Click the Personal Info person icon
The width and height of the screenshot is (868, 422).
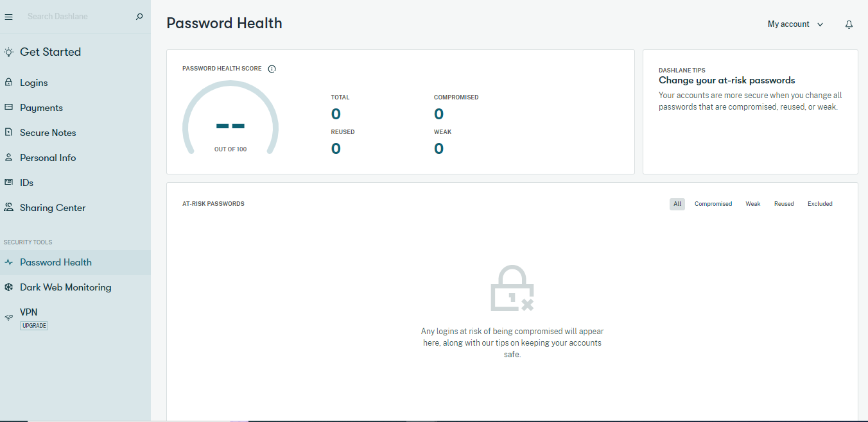[x=8, y=157]
